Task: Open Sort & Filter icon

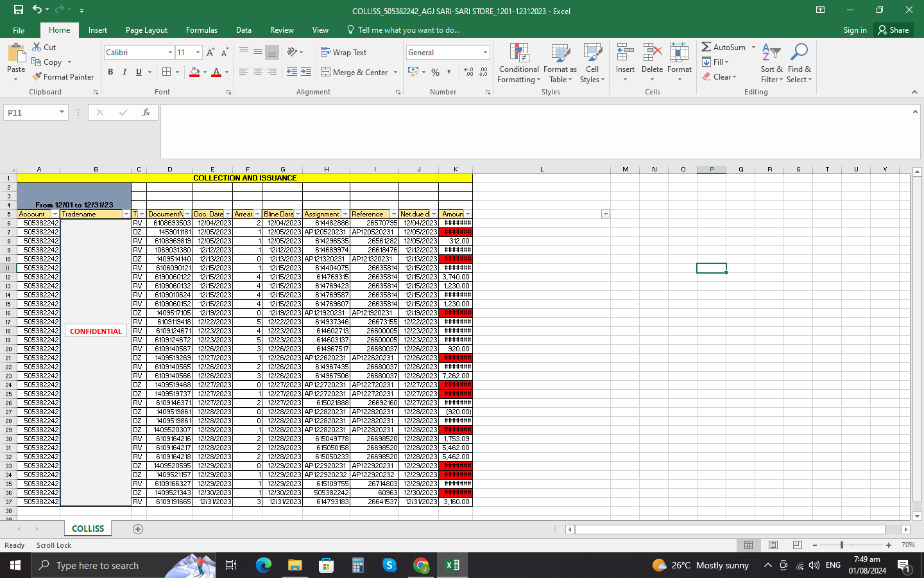Action: point(771,53)
